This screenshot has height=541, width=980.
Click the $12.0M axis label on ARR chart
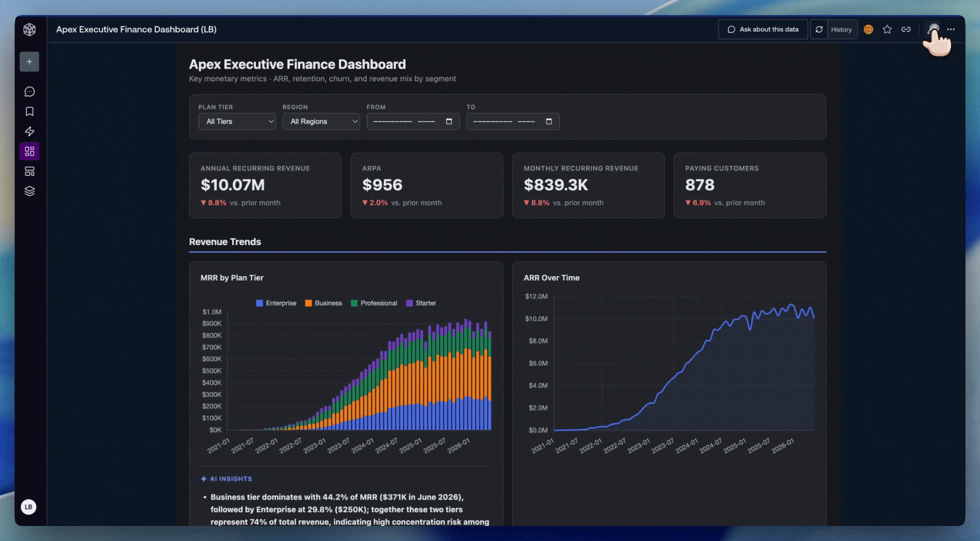(536, 297)
